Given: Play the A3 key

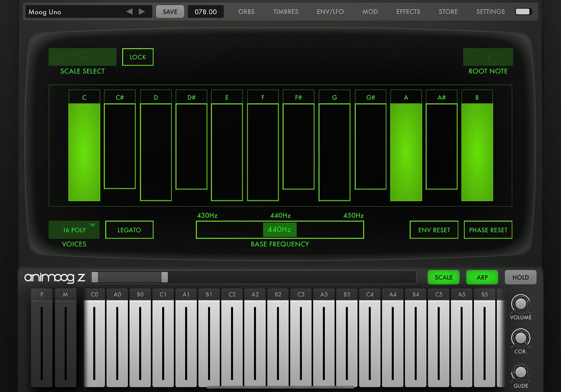Looking at the screenshot, I should tap(324, 343).
